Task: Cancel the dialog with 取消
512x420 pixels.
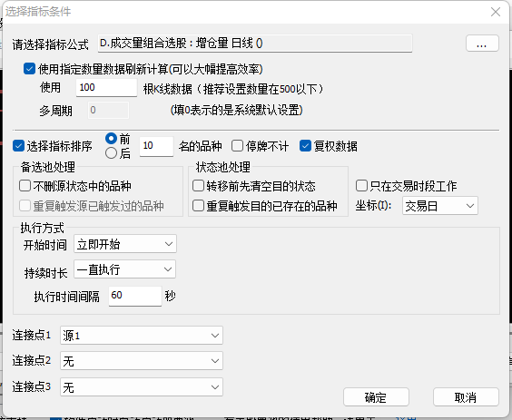Action: pos(466,397)
